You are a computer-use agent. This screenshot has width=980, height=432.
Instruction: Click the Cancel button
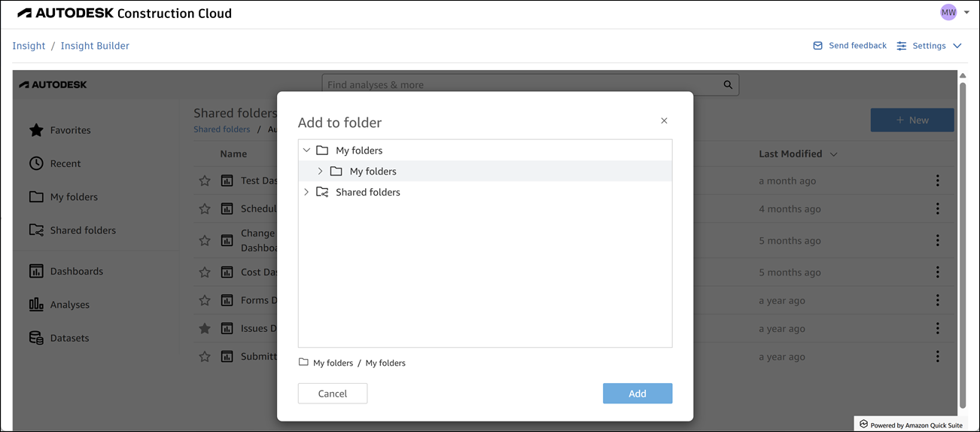[332, 394]
